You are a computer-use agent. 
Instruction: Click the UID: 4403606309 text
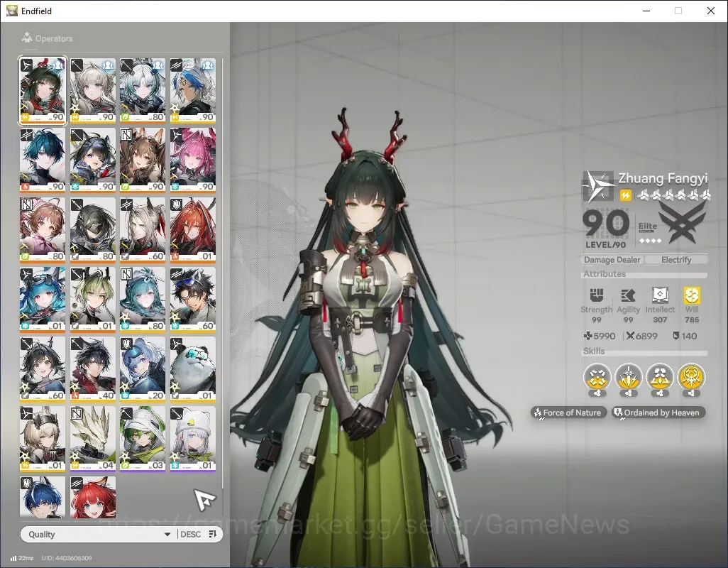[x=67, y=558]
